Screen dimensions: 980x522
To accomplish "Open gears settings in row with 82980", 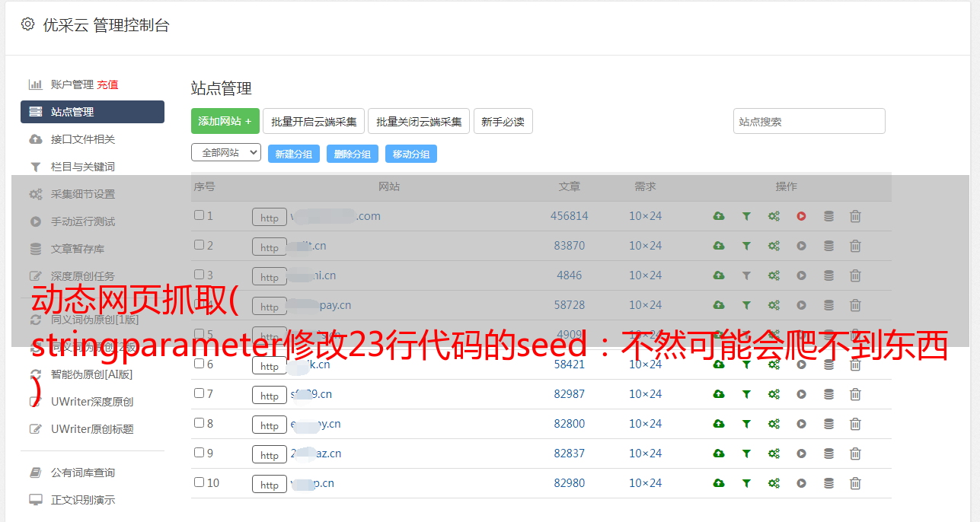I will click(x=774, y=483).
